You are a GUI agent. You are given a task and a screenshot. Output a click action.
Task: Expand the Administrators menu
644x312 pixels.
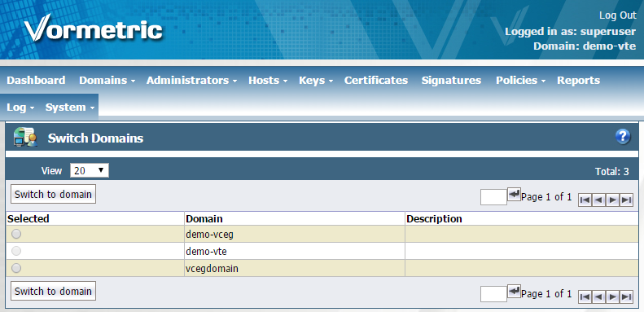coord(191,80)
